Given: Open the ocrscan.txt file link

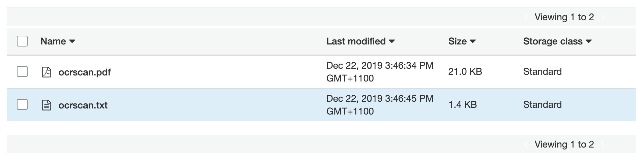Looking at the screenshot, I should [83, 105].
